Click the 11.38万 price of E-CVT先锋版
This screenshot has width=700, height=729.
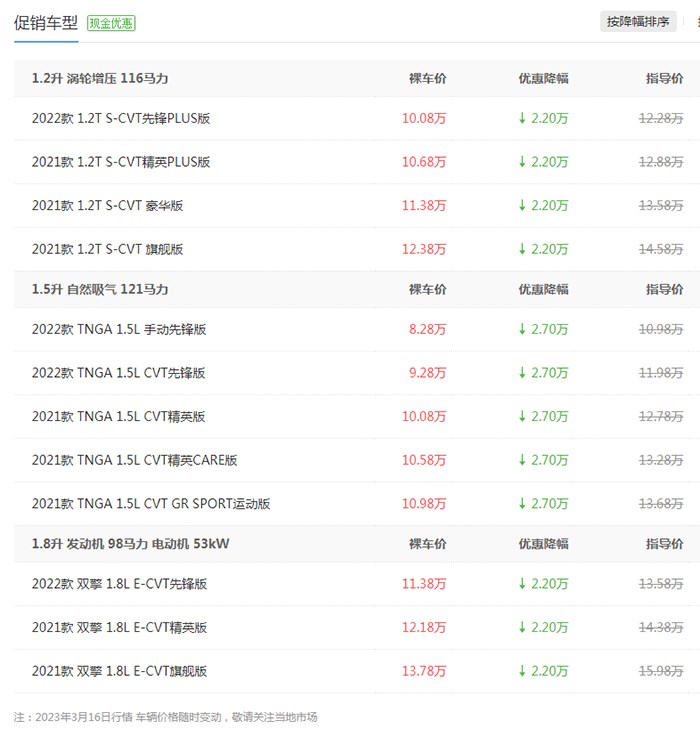pos(424,584)
